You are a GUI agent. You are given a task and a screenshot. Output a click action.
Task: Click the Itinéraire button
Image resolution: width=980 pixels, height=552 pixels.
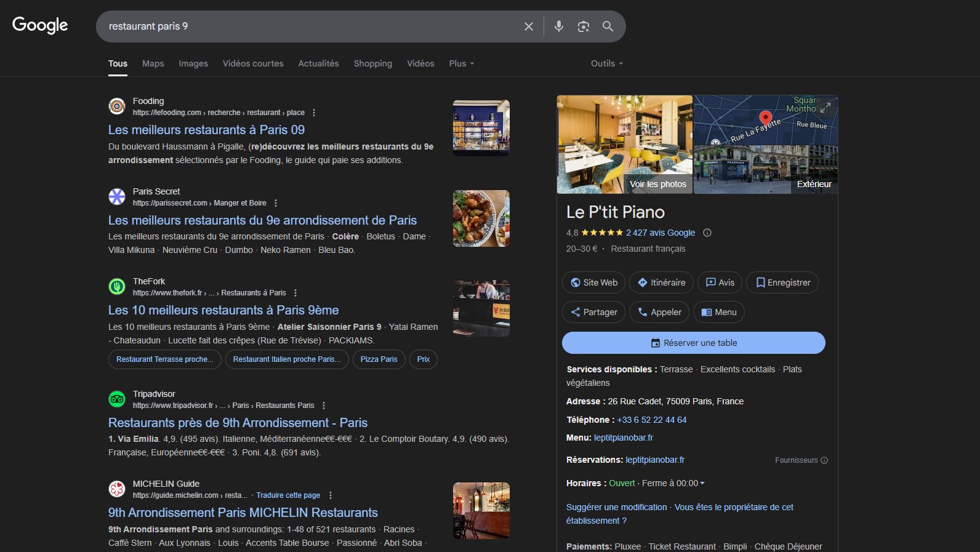point(662,282)
